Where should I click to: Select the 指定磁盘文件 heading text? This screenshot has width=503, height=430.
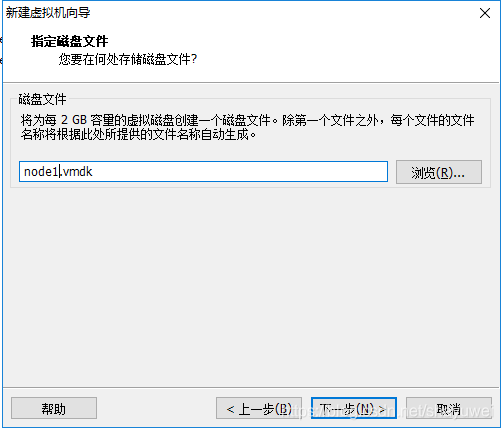[x=69, y=41]
